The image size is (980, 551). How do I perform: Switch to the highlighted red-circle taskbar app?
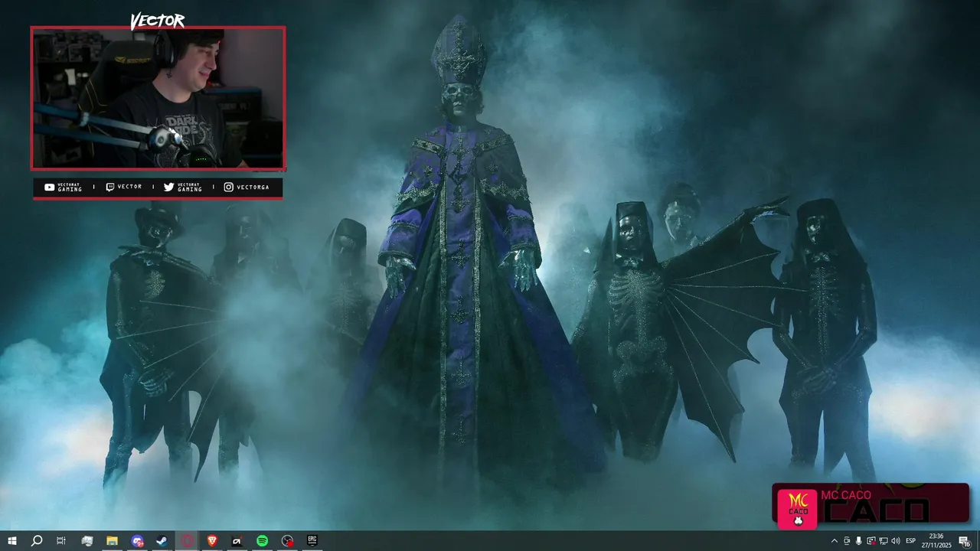pyautogui.click(x=187, y=541)
